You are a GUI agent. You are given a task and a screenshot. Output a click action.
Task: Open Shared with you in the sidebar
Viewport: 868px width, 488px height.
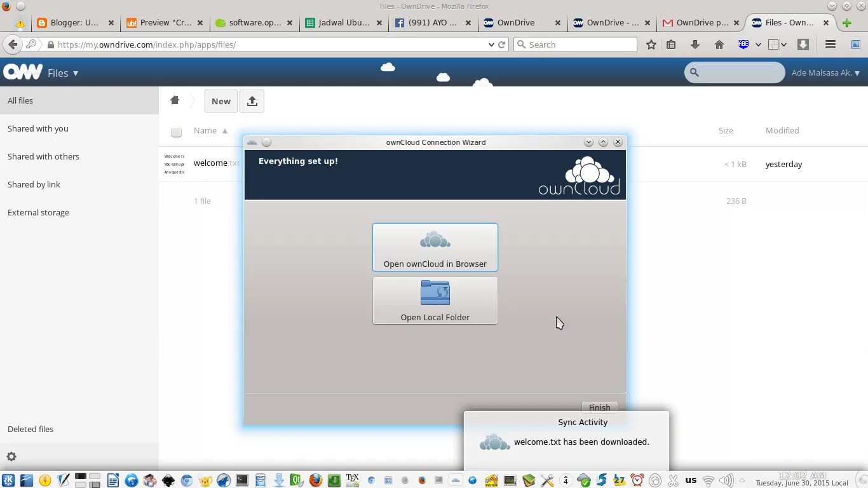(79, 128)
